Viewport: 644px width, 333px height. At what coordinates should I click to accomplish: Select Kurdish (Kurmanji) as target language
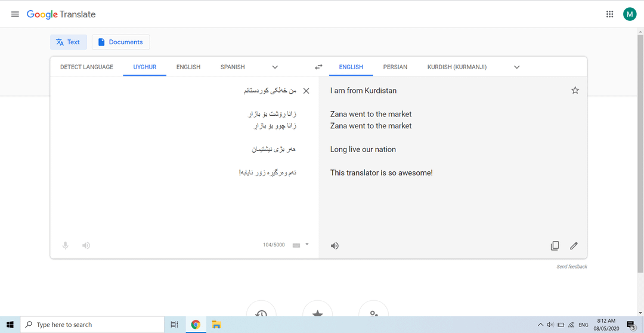[x=457, y=67]
